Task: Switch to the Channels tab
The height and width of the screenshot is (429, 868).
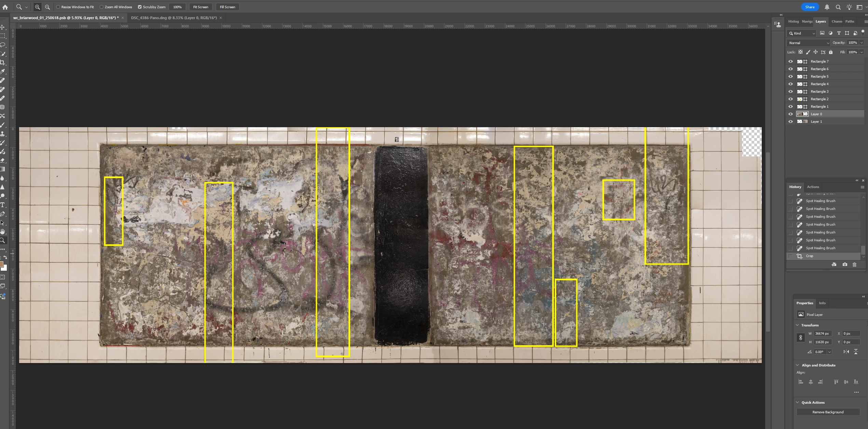Action: (x=837, y=22)
